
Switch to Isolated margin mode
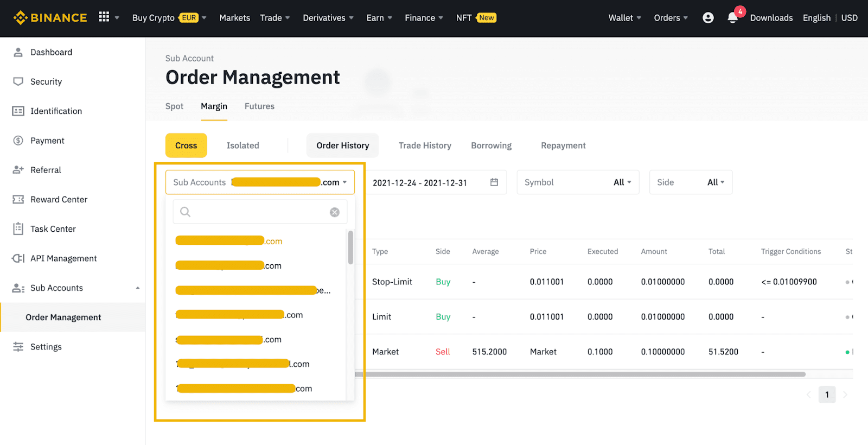(242, 145)
